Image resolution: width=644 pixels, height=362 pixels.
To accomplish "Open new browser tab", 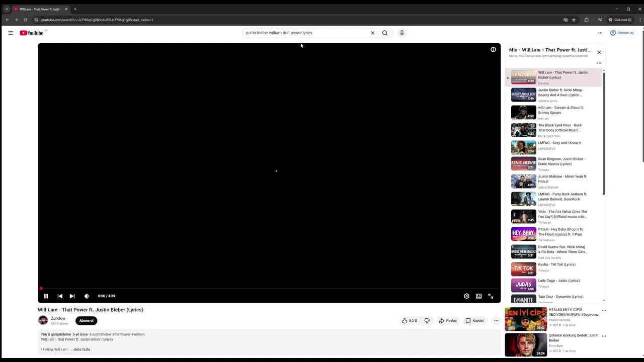I will (x=75, y=9).
